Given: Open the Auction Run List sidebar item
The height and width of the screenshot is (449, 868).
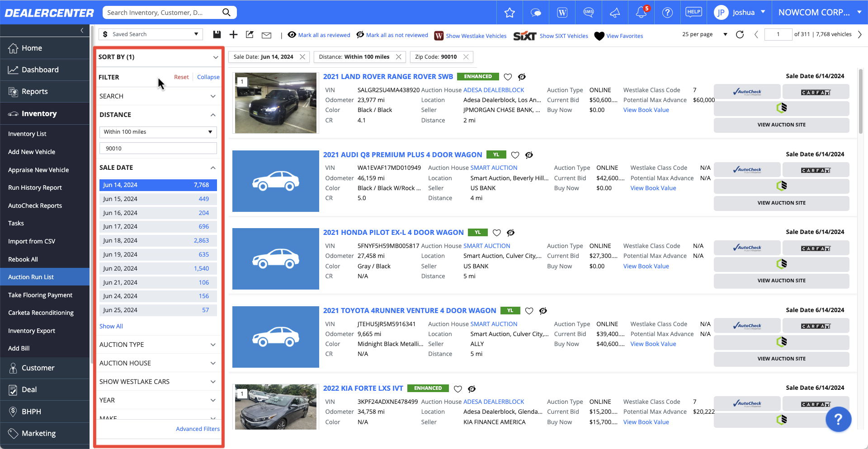Looking at the screenshot, I should (31, 276).
